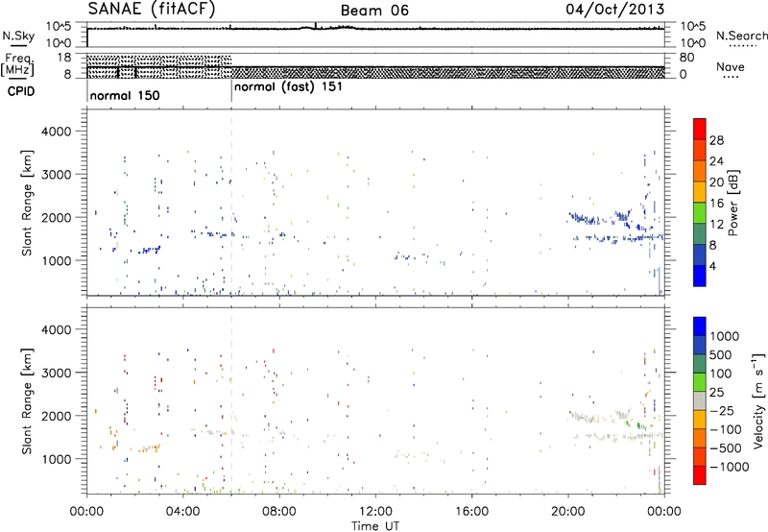
Task: Click the '1000' tick on Velocity colorbar
Action: tap(724, 336)
